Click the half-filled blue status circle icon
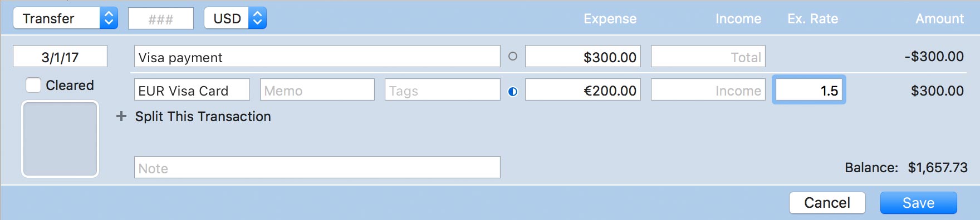Screen dimensions: 980x220 click(x=513, y=92)
